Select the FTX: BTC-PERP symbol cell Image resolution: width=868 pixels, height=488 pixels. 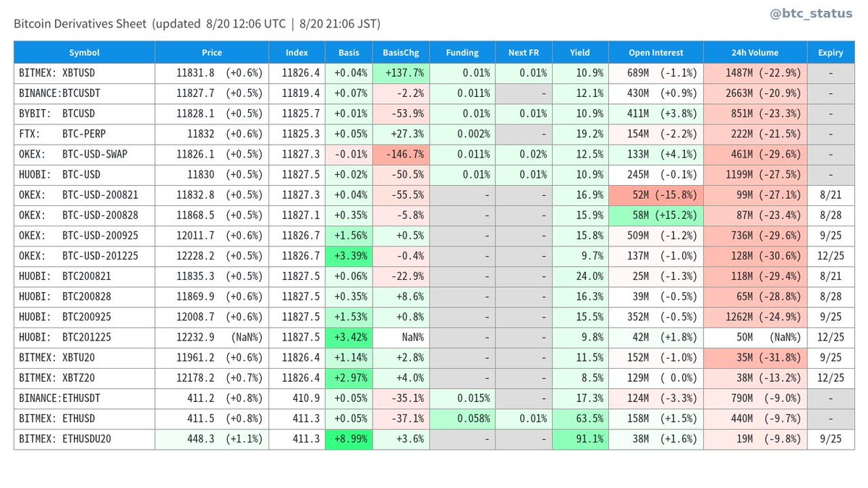tap(85, 134)
